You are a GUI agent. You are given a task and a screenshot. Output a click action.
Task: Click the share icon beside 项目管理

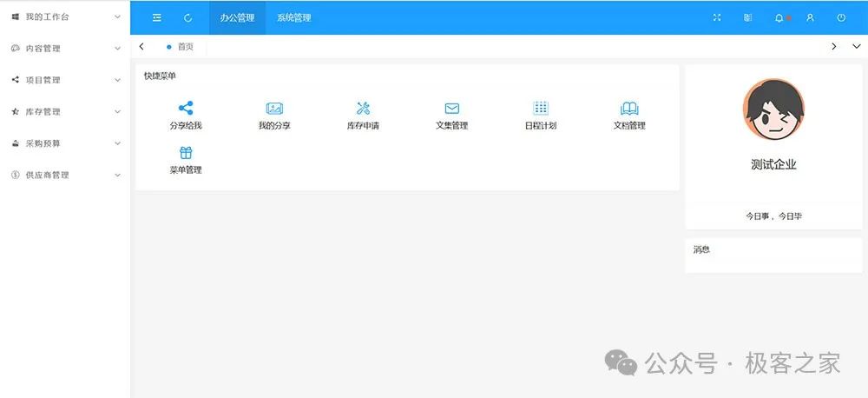coord(16,80)
